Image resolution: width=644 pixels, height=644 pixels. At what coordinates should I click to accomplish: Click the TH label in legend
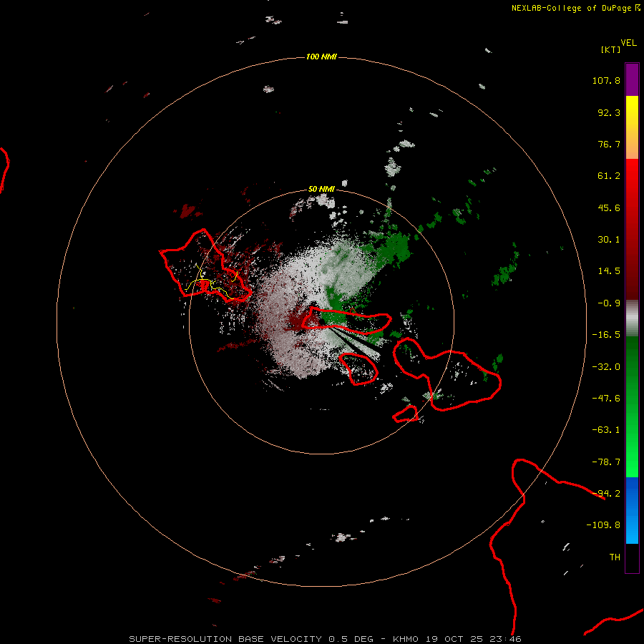tap(615, 557)
